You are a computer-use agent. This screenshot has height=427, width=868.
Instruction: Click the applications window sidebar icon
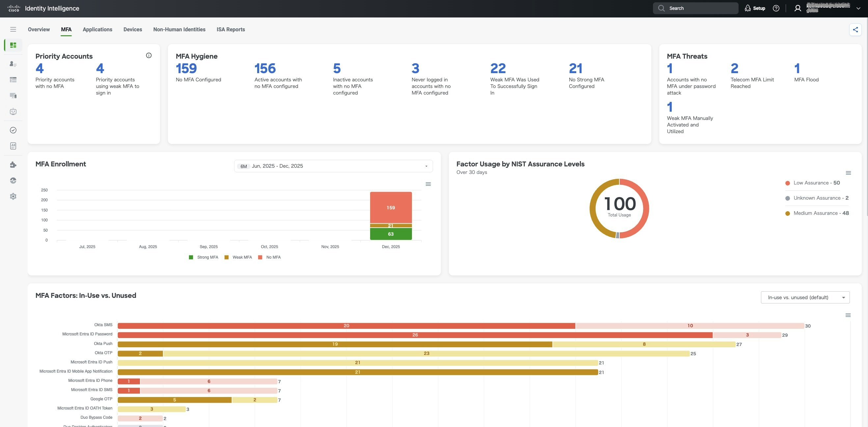[13, 79]
